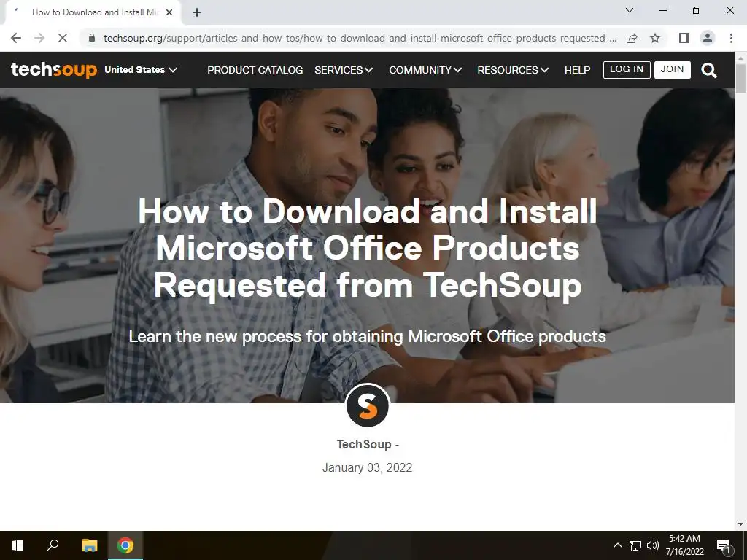
Task: Expand the COMMUNITY menu
Action: point(425,70)
